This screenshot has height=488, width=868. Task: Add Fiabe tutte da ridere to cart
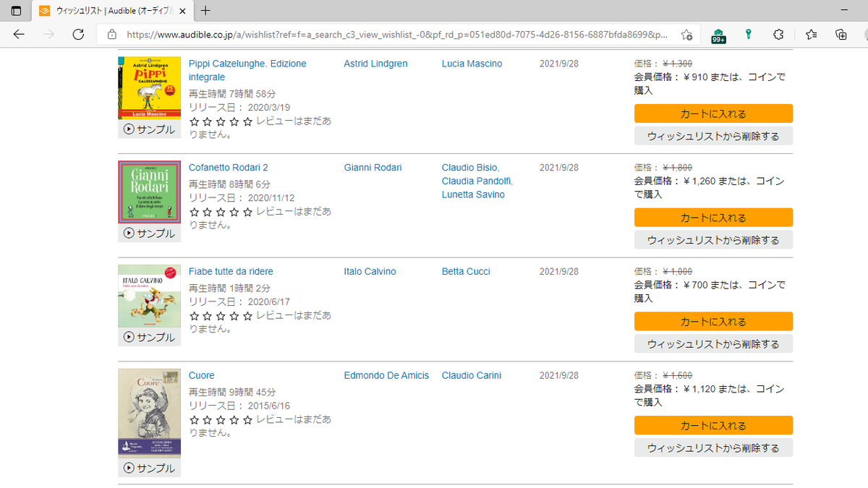713,322
